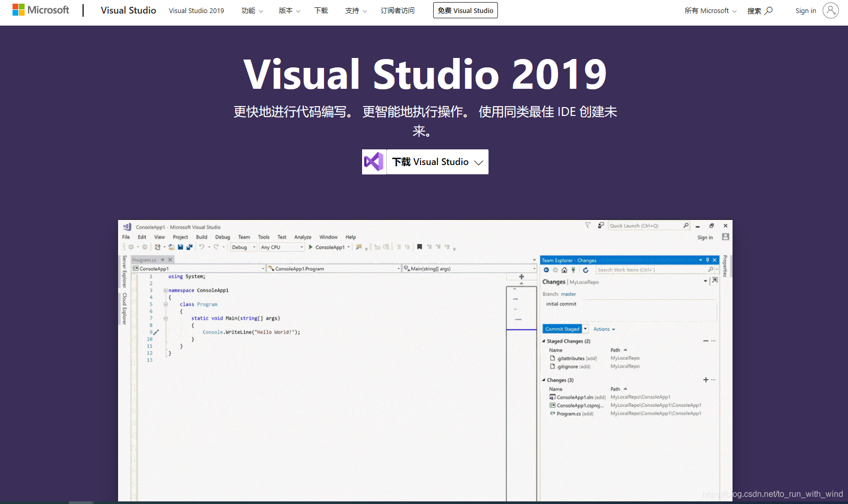Click the Team Explorer Home icon

point(564,270)
